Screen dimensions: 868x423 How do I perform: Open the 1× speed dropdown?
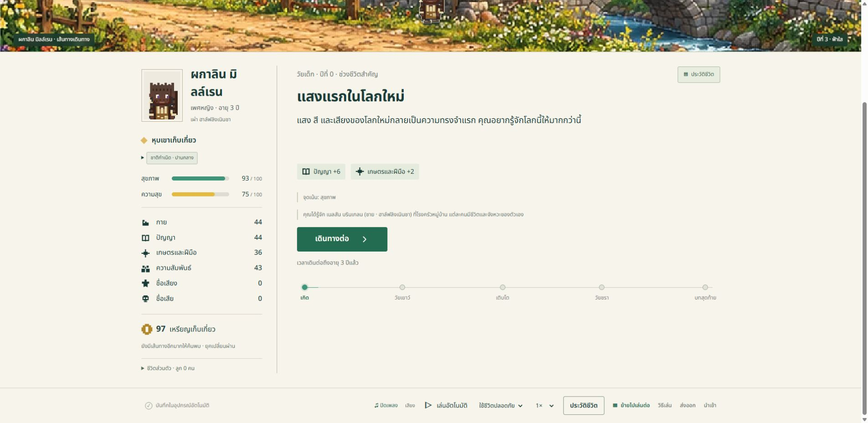[544, 405]
